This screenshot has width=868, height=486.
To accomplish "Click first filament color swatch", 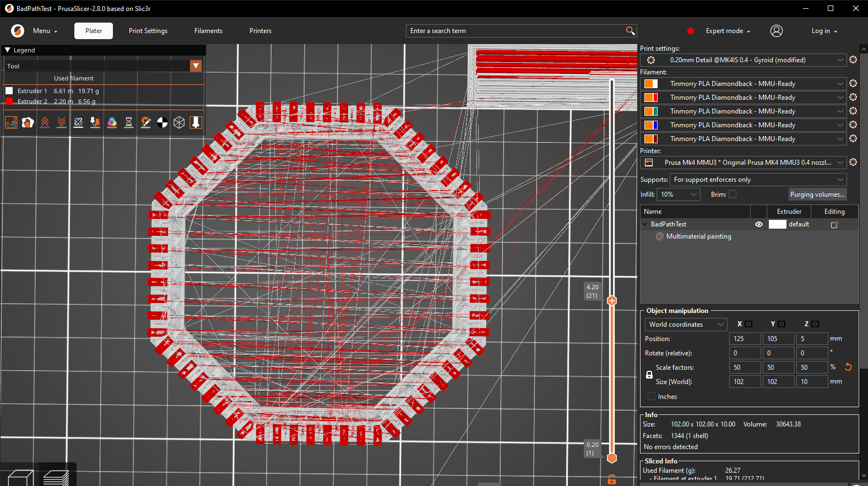I will (651, 83).
